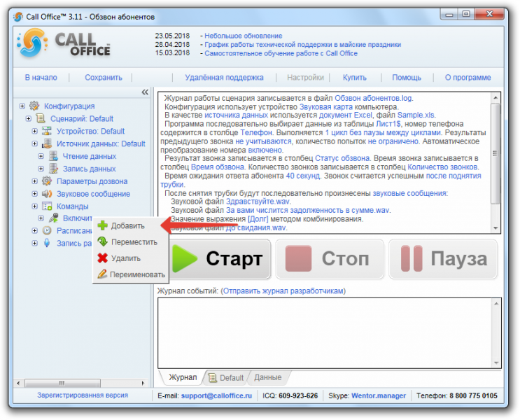Open О программе
520x420 pixels.
click(468, 77)
